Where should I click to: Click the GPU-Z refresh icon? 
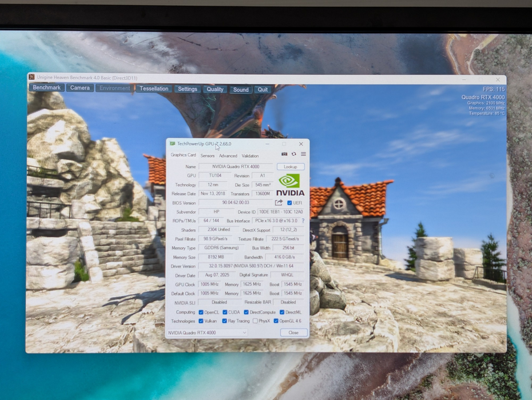point(294,154)
